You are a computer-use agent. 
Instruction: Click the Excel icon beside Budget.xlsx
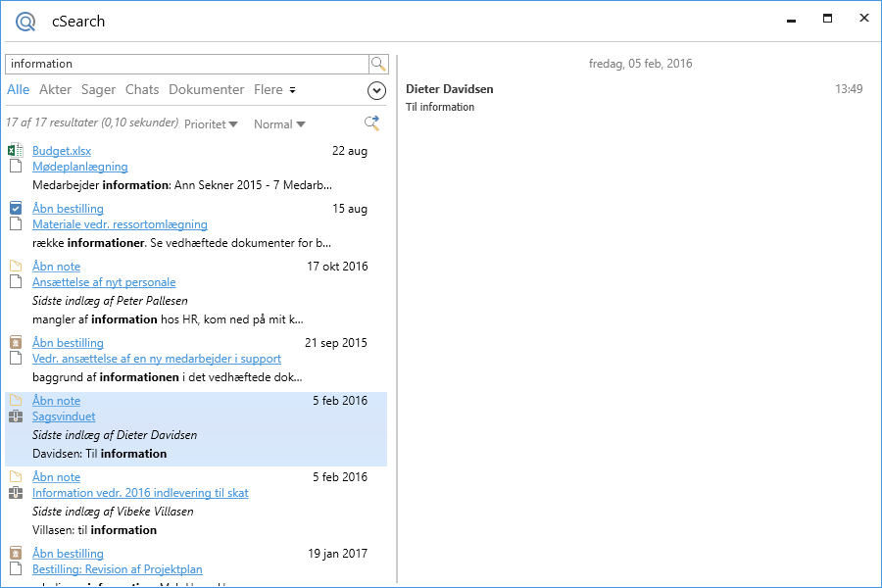point(15,151)
